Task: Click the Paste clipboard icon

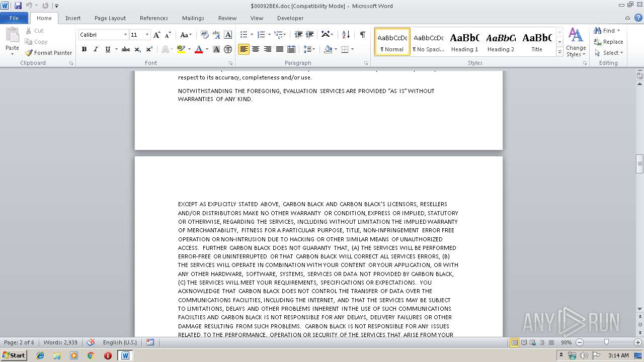Action: click(x=12, y=35)
